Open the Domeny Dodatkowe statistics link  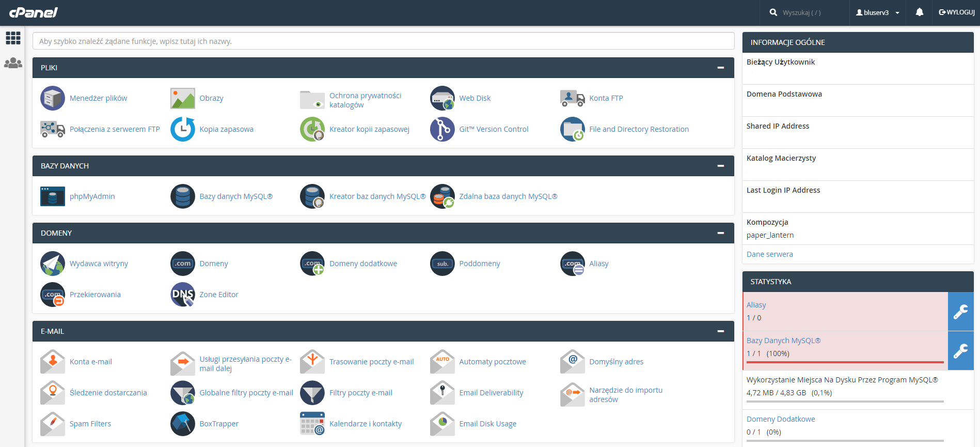781,419
